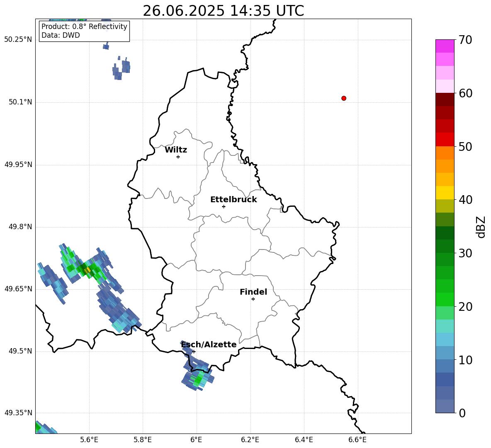Click the 6.2°E longitude tick label
Image resolution: width=491 pixels, height=448 pixels.
[250, 440]
